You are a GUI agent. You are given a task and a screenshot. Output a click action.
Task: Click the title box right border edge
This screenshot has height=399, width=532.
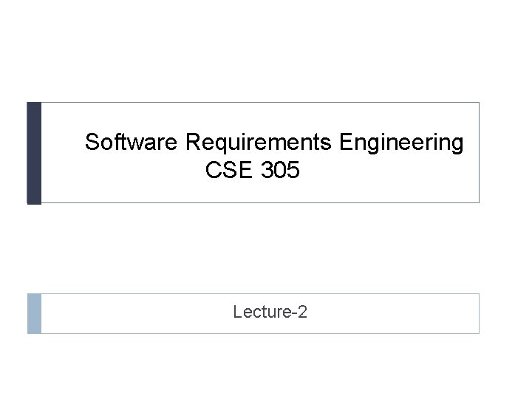[480, 152]
